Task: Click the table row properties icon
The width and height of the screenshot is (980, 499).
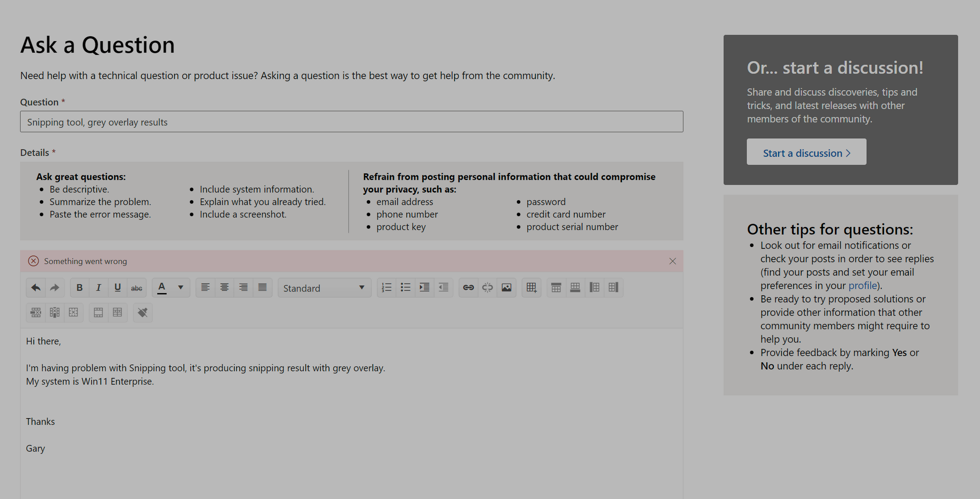Action: click(x=98, y=313)
